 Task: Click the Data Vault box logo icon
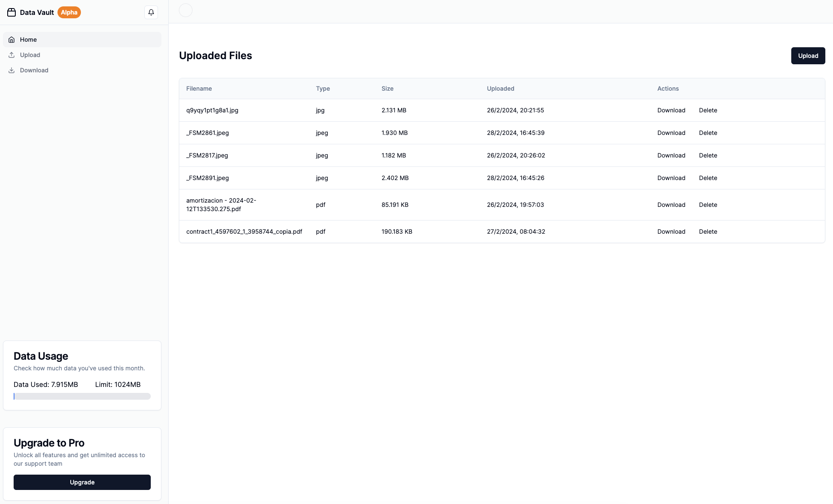pyautogui.click(x=11, y=12)
